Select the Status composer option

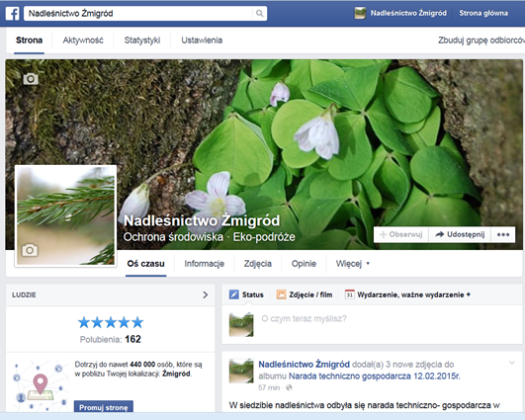(246, 294)
